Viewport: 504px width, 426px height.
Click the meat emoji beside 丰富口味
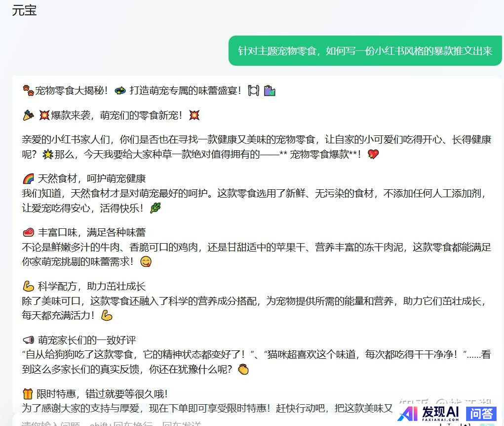pyautogui.click(x=28, y=232)
